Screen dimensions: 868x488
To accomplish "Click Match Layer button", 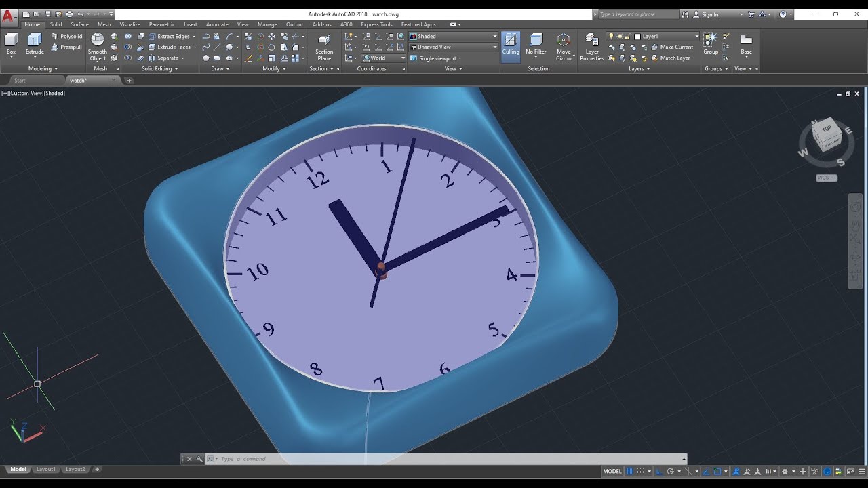I will coord(671,58).
